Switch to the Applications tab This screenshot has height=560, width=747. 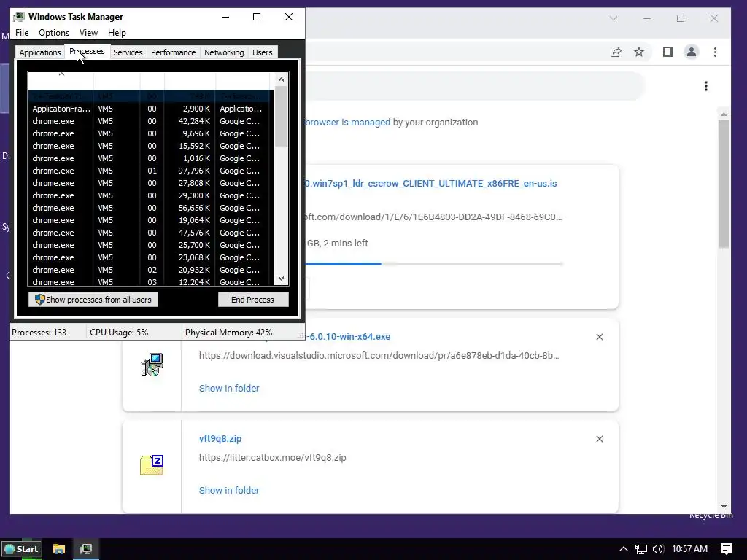click(40, 52)
